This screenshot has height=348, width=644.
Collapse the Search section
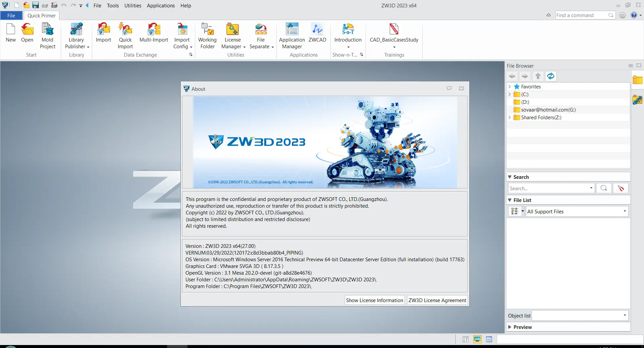510,177
